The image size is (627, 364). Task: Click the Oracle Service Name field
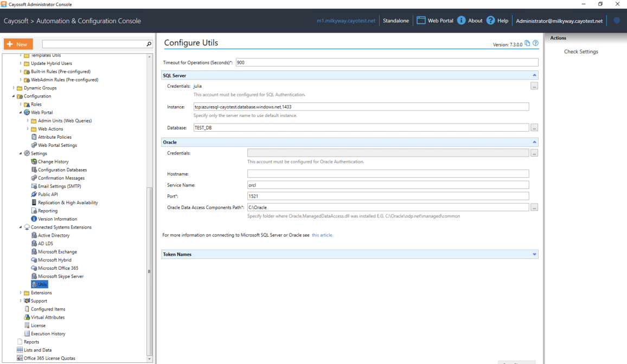388,185
